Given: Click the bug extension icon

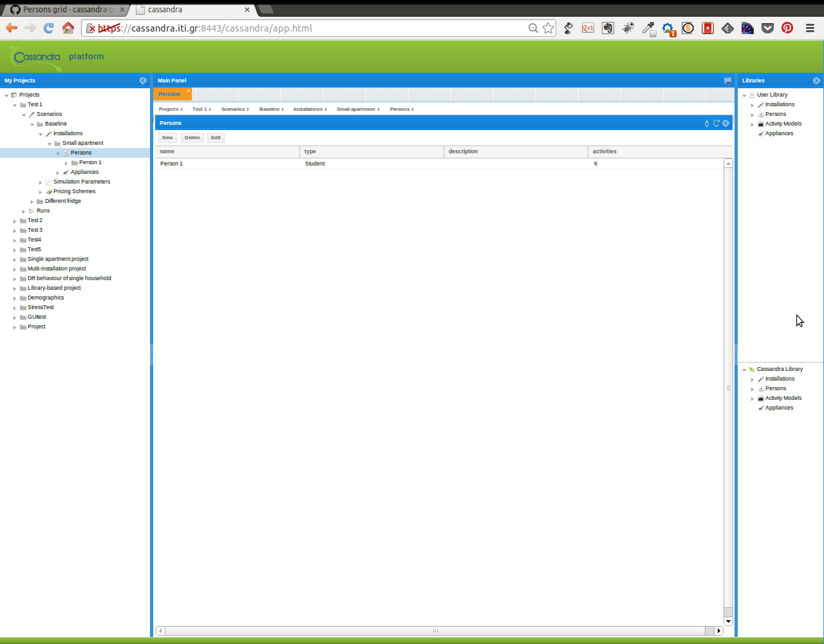Looking at the screenshot, I should click(x=628, y=28).
